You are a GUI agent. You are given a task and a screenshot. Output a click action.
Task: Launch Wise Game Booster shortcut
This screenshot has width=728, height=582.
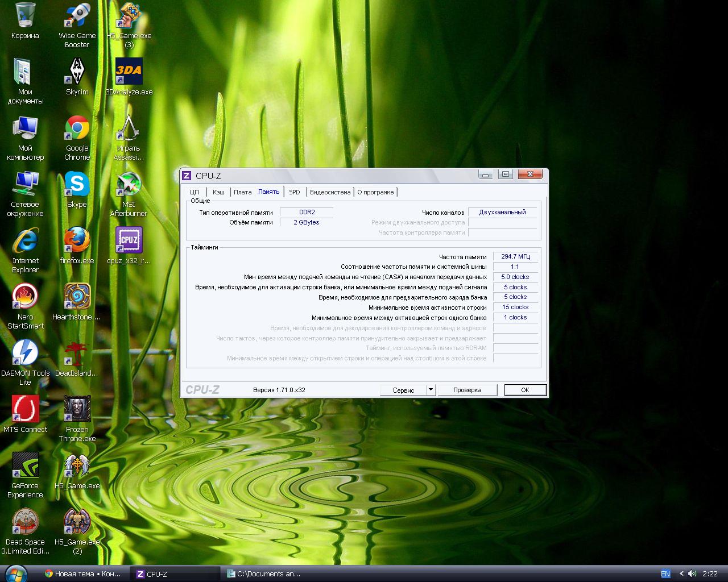coord(77,25)
